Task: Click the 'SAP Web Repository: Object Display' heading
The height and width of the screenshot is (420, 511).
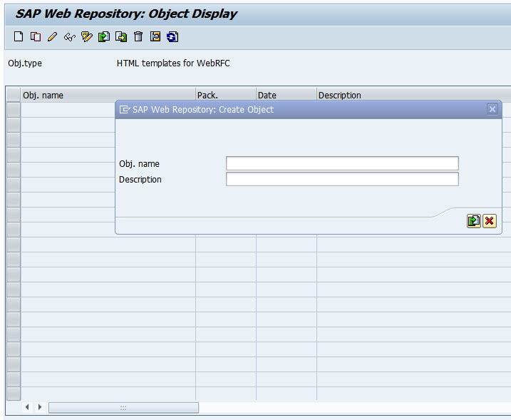Action: click(x=126, y=14)
